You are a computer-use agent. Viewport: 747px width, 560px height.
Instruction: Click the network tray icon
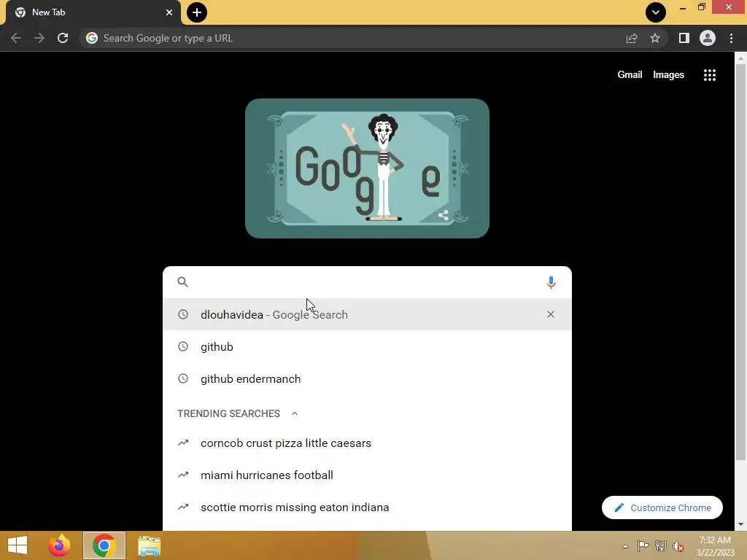661,546
